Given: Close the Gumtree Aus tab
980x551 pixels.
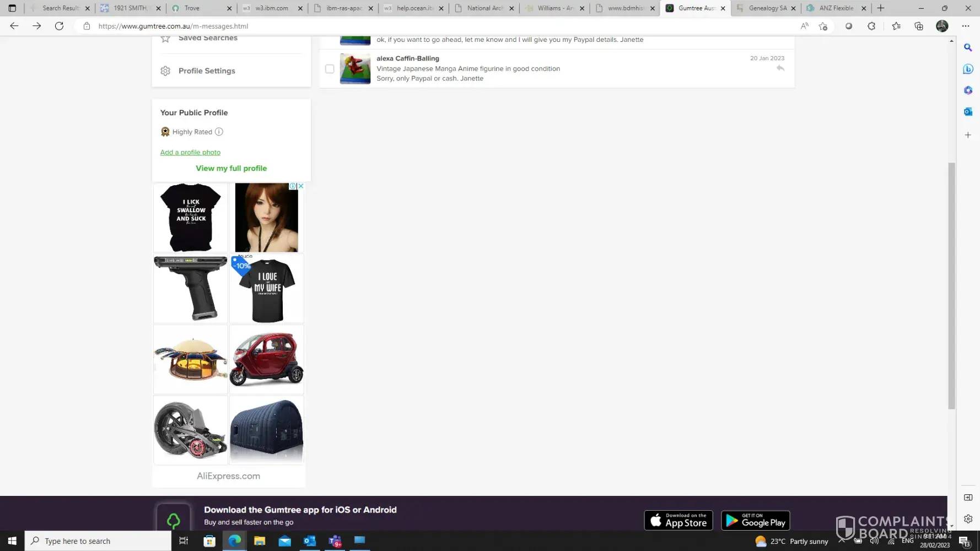Looking at the screenshot, I should coord(723,8).
